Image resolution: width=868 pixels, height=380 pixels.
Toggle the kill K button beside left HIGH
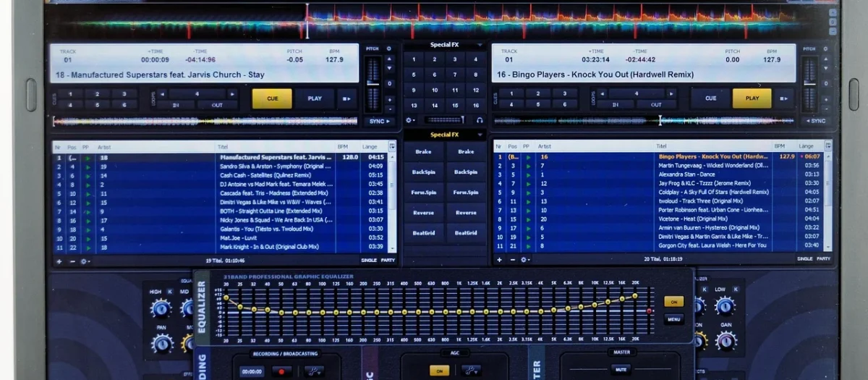pos(170,291)
